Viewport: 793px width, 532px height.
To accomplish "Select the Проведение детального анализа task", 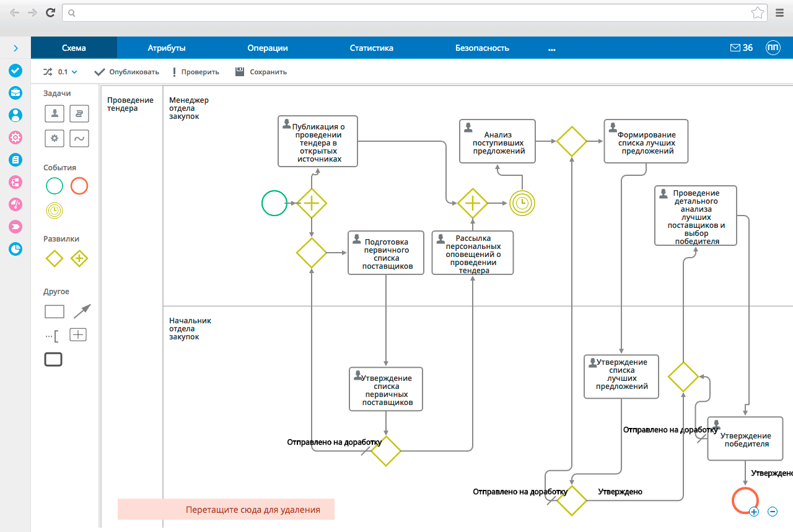I will 696,216.
